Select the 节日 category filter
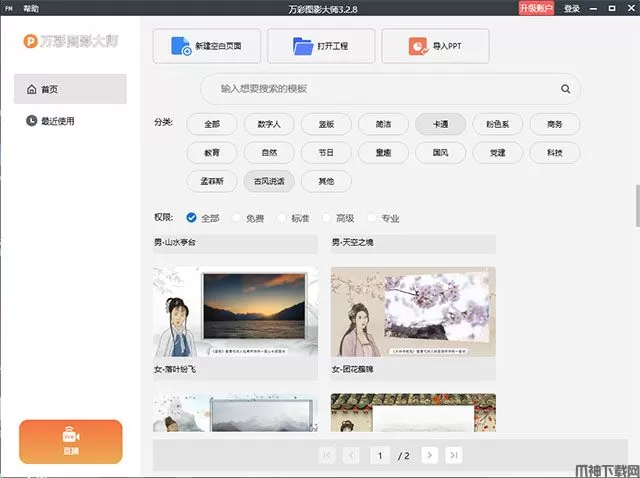 point(326,153)
